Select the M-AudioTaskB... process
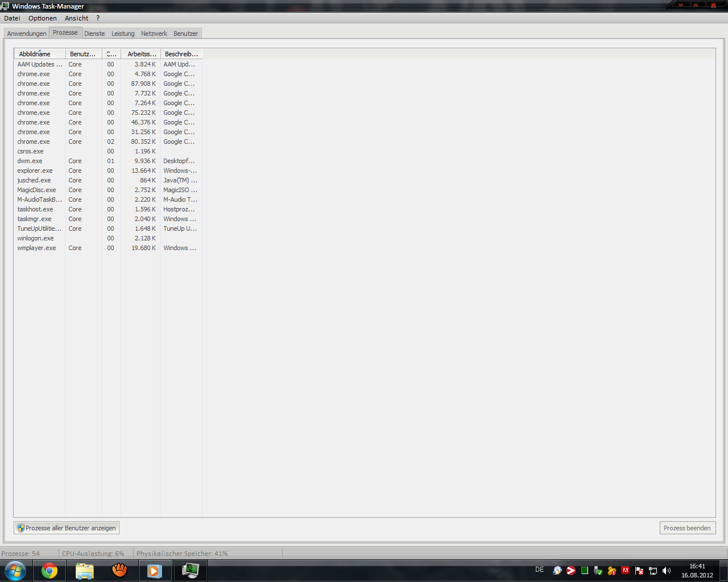728x582 pixels. point(108,199)
